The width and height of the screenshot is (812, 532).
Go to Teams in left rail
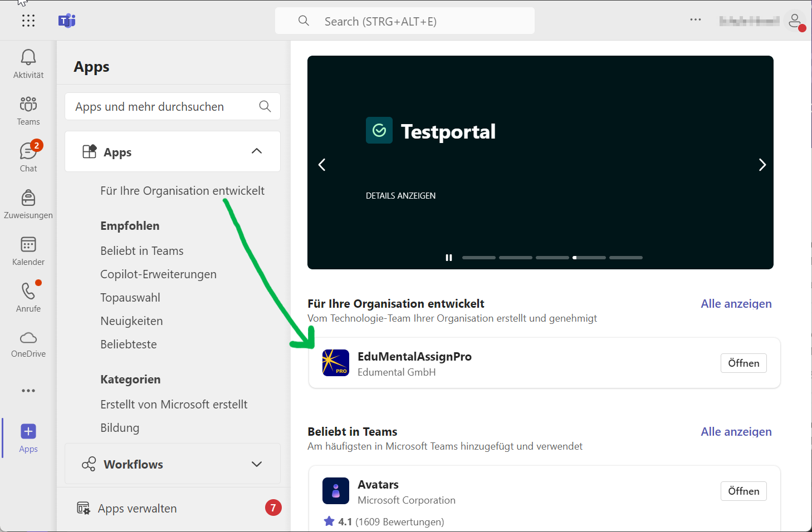(28, 110)
